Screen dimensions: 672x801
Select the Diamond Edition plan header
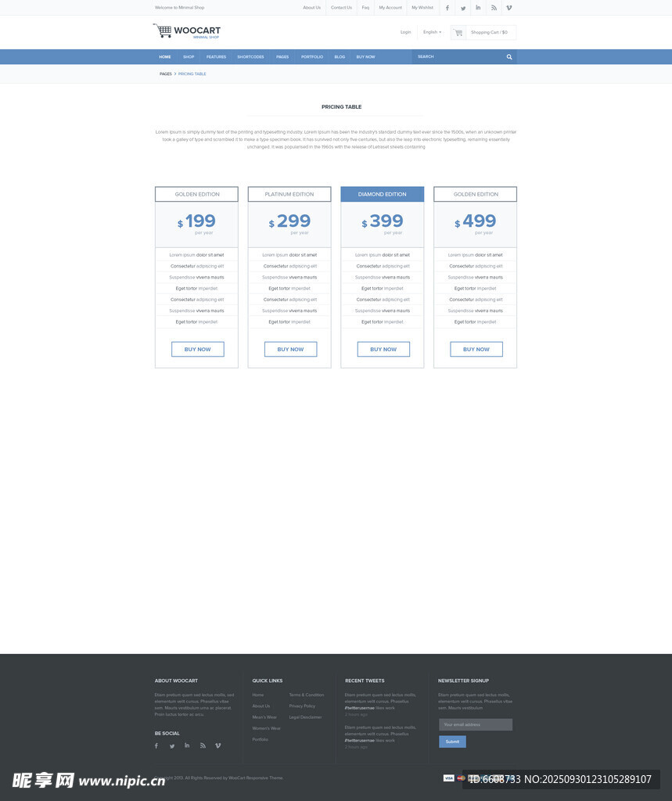382,194
